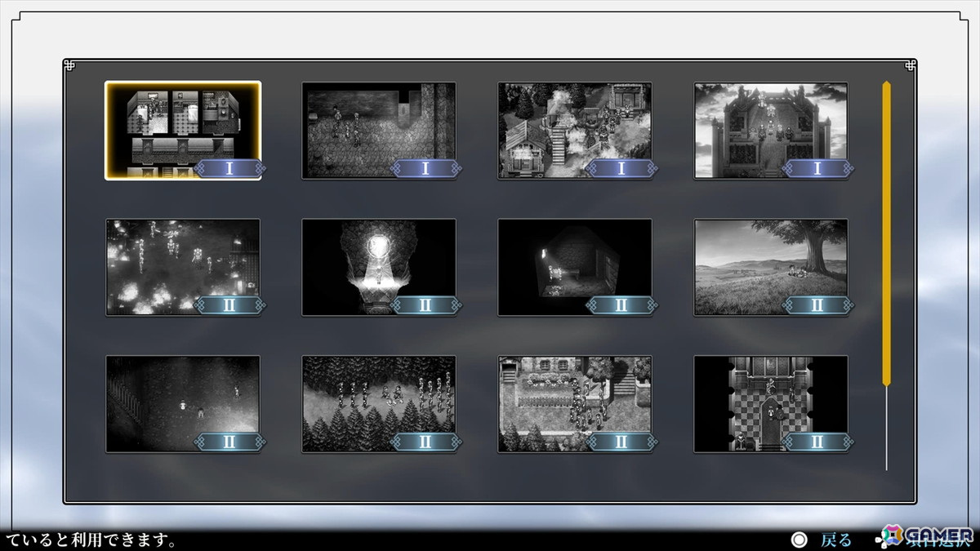Select the grassy hill with large tree thumbnail
Viewport: 980px width, 551px height.
pos(771,267)
